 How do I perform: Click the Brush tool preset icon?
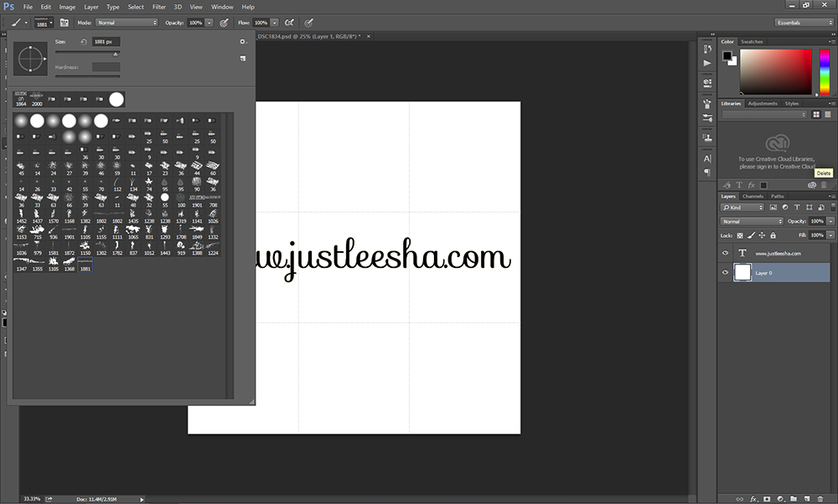[16, 23]
